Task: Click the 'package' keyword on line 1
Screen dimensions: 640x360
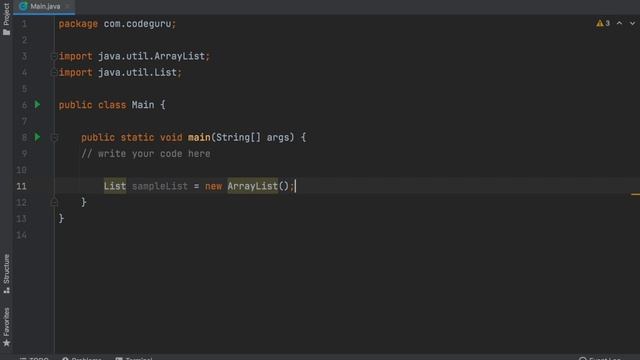Action: [x=78, y=24]
